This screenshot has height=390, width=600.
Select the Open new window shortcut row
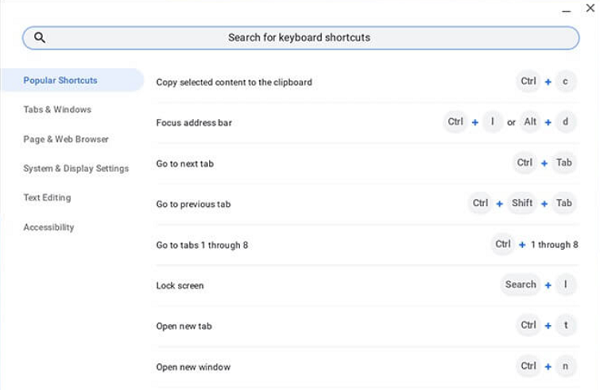coord(367,367)
